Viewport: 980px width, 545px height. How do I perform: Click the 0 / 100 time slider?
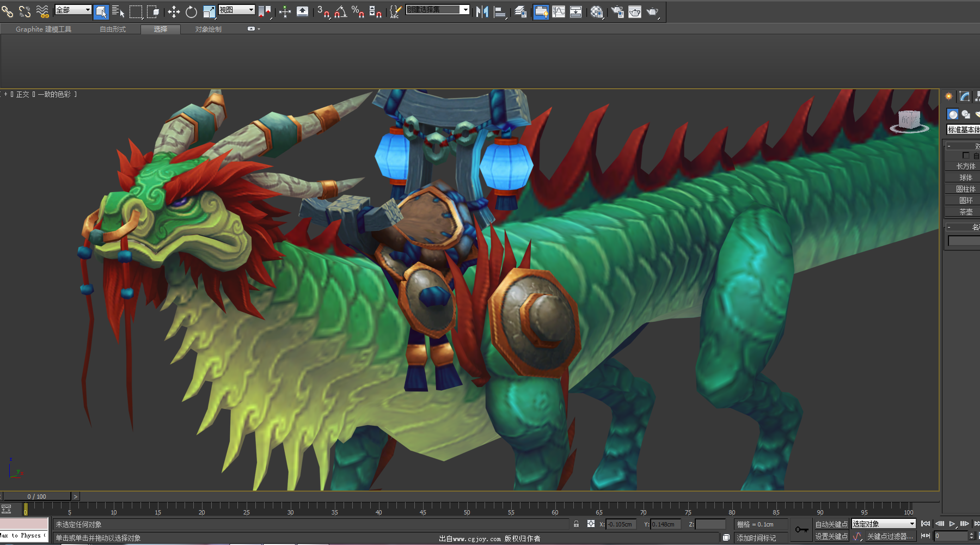click(x=37, y=497)
